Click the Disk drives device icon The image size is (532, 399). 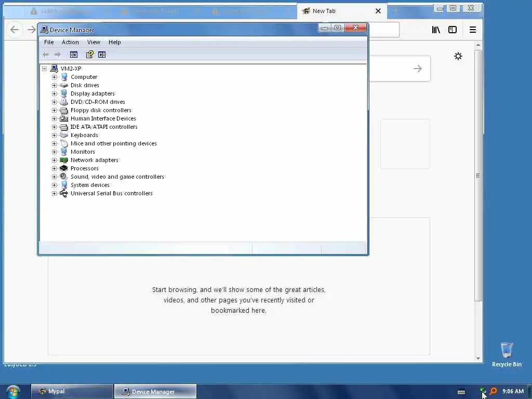64,85
